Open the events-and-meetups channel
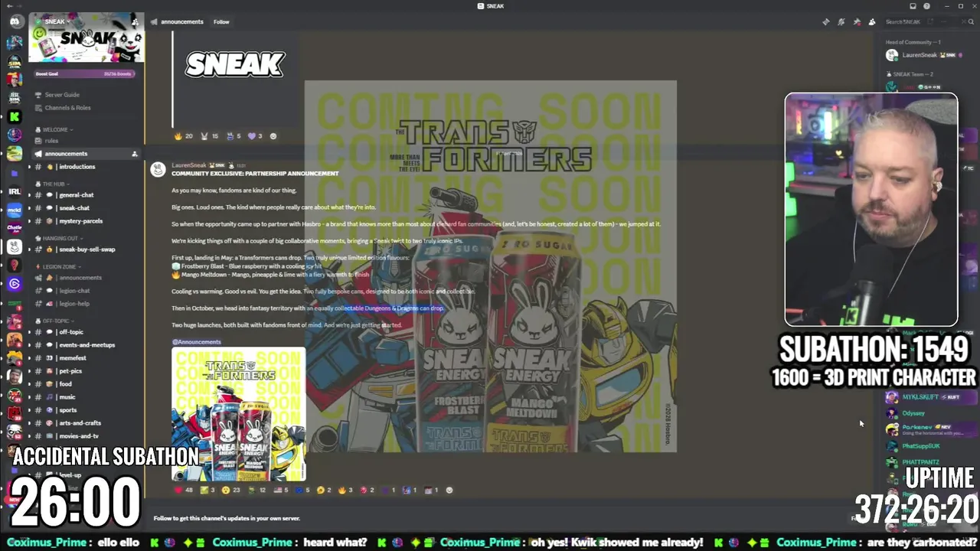This screenshot has height=551, width=980. pos(86,345)
